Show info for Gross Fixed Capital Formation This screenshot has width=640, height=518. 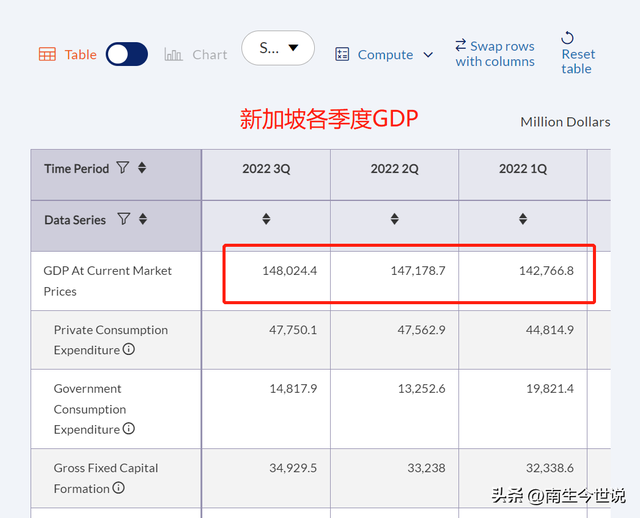[x=119, y=488]
